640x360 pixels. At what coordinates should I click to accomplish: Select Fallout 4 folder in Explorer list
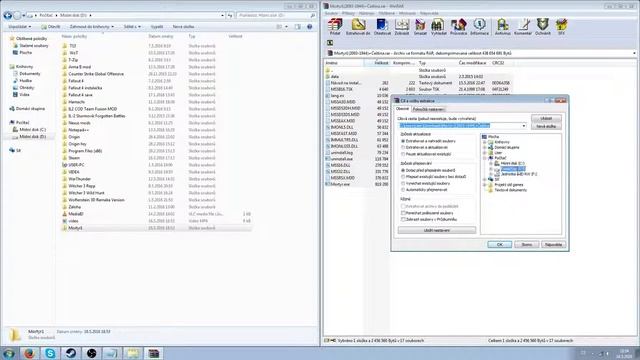click(x=76, y=81)
